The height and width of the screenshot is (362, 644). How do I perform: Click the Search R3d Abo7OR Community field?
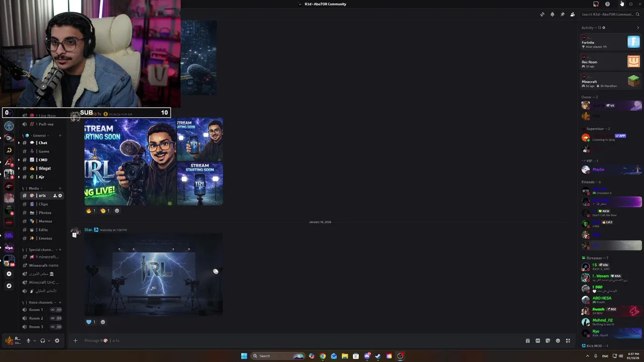610,14
